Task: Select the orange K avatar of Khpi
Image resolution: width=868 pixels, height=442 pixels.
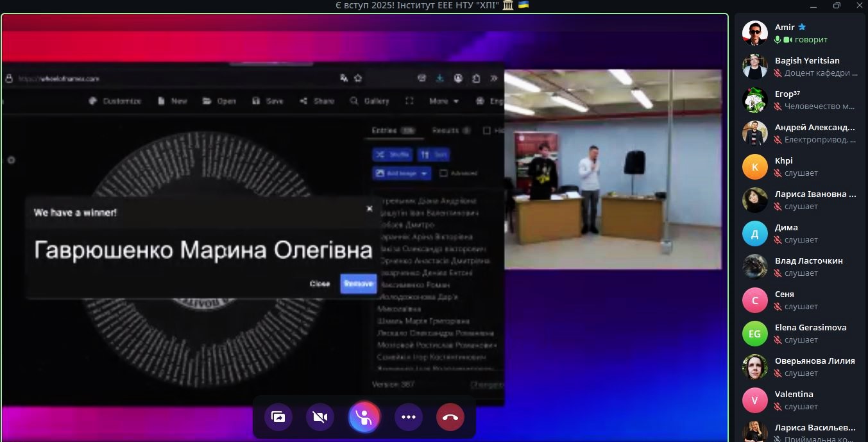Action: coord(755,167)
